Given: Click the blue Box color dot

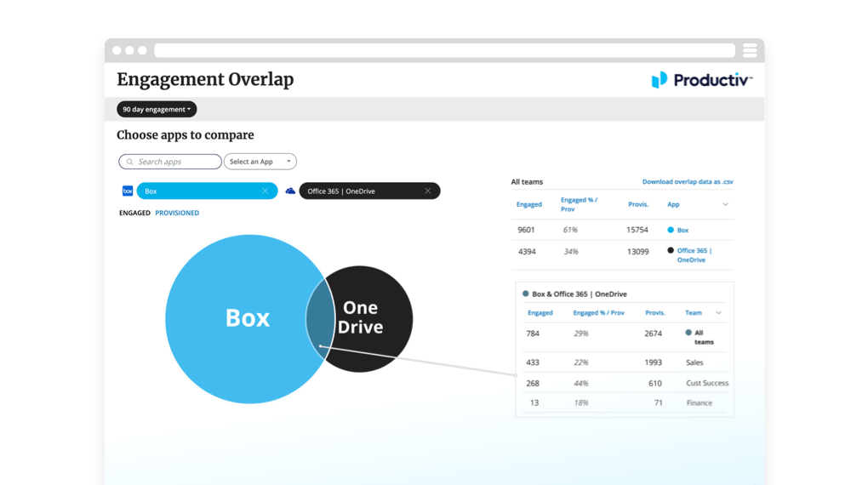Looking at the screenshot, I should click(671, 230).
